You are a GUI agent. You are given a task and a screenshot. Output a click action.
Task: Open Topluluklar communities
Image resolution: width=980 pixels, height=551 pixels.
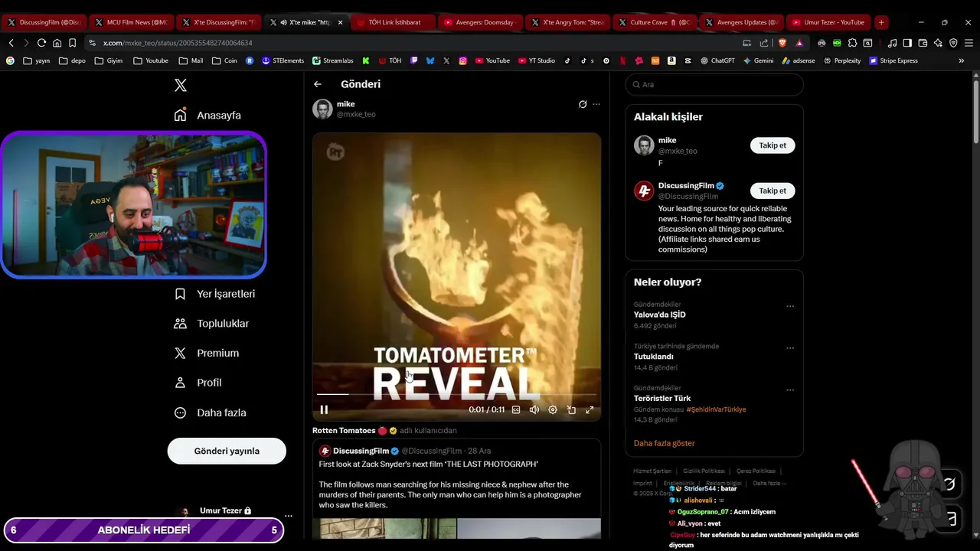[x=211, y=324]
